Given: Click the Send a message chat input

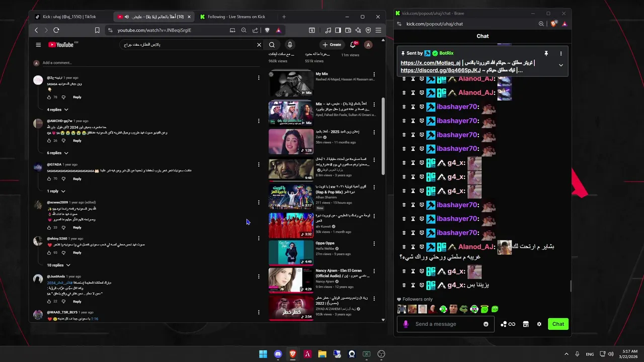Looking at the screenshot, I should 447,324.
